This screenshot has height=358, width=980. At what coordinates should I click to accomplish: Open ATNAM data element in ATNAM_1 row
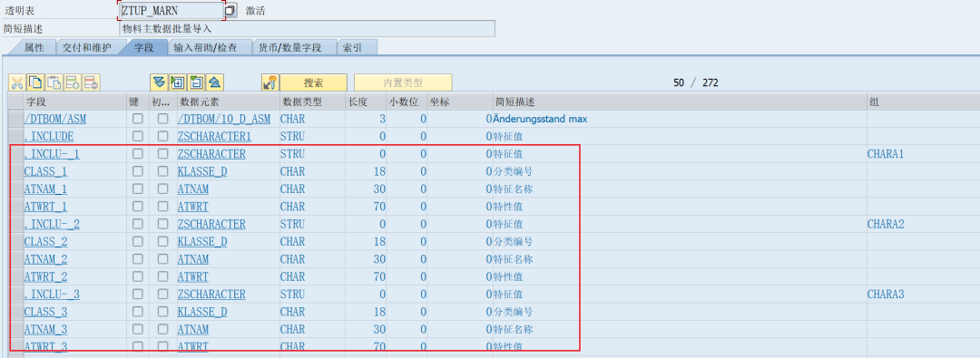click(x=193, y=189)
